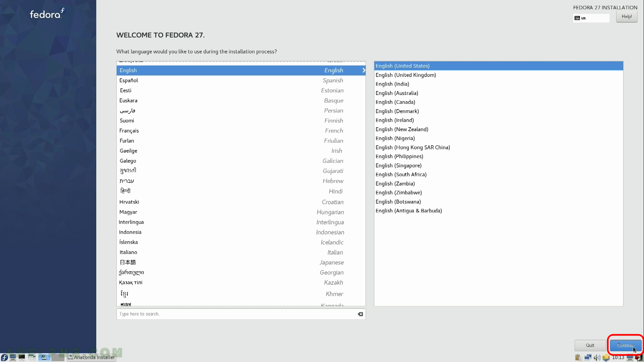Click the keyboard layout icon labeled us
Screen dimensions: 644x362
tap(577, 18)
